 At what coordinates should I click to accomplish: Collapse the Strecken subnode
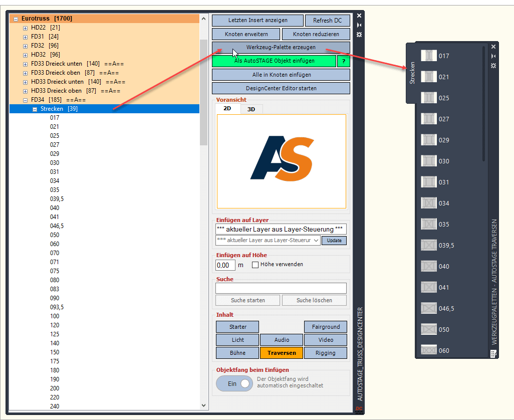(x=35, y=109)
